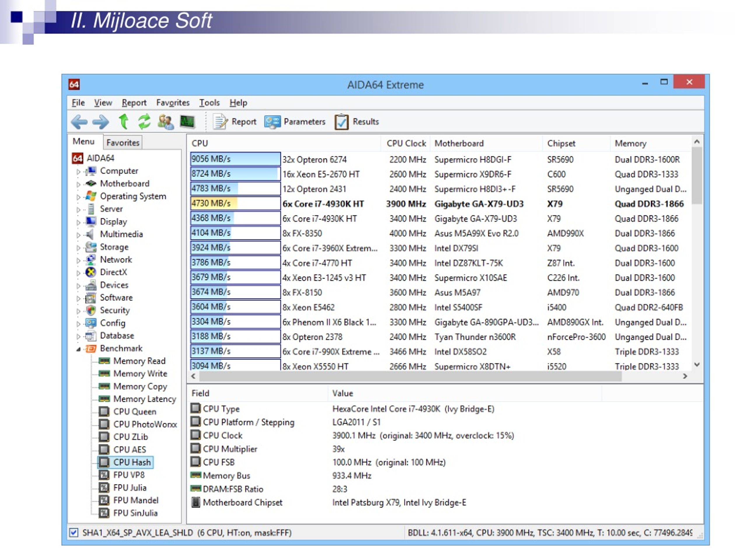Screen dimensions: 747x560
Task: Open the Tools menu
Action: (209, 103)
